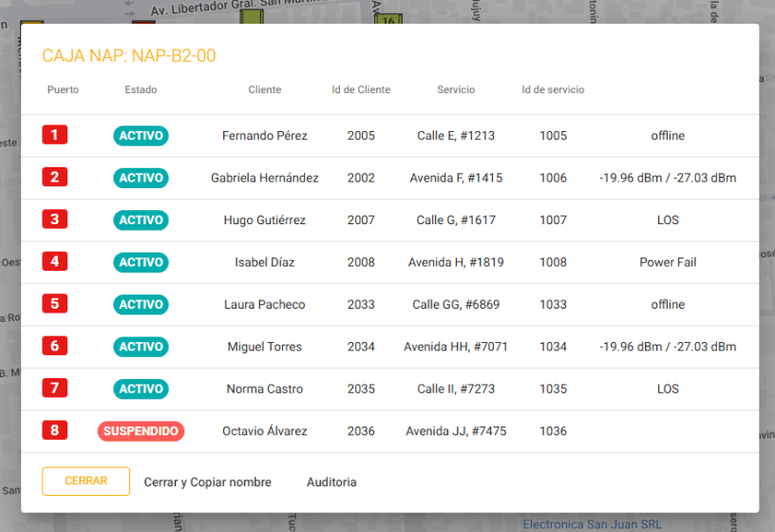Click the red port 1 badge

point(54,135)
